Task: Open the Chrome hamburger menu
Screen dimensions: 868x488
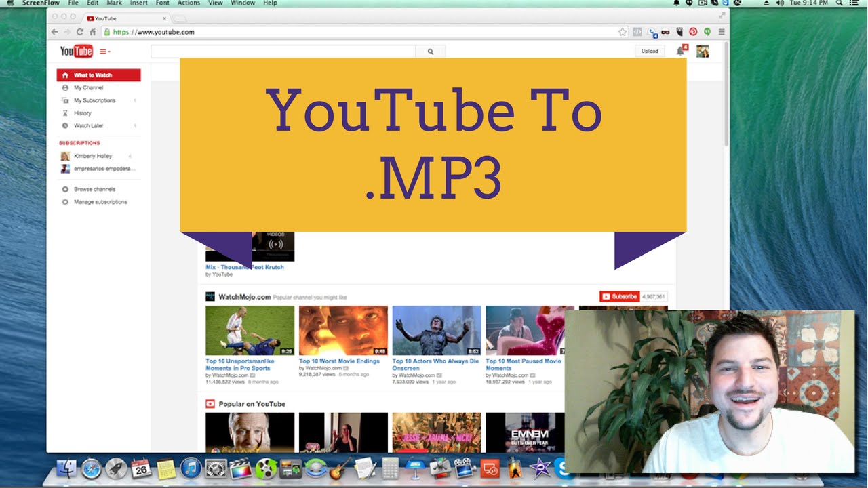Action: click(x=722, y=32)
